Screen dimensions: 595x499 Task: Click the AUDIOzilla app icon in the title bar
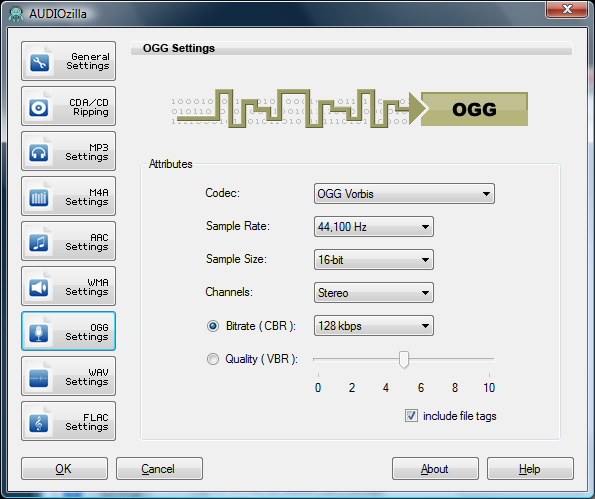coord(16,14)
